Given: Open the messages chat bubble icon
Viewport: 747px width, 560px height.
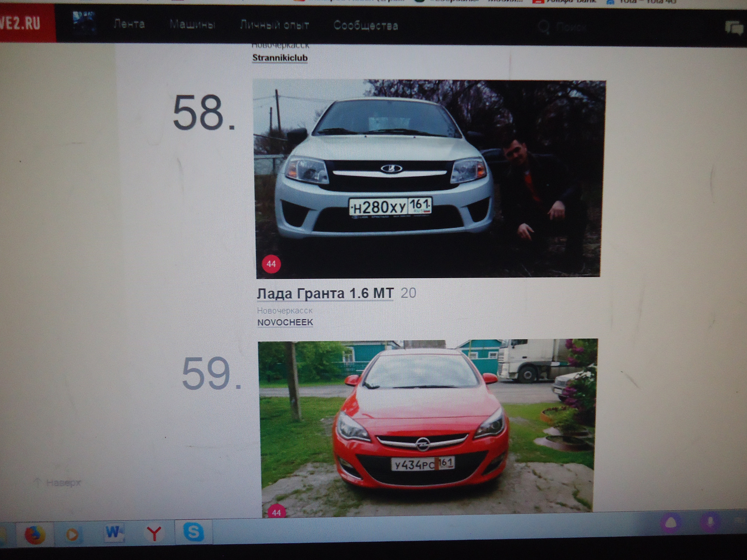Looking at the screenshot, I should coord(734,28).
